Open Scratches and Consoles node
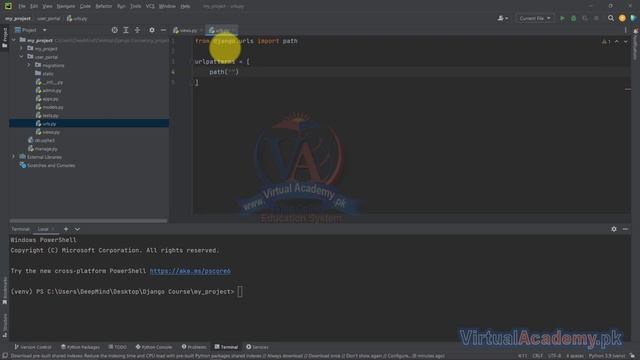Image resolution: width=640 pixels, height=360 pixels. [x=51, y=165]
